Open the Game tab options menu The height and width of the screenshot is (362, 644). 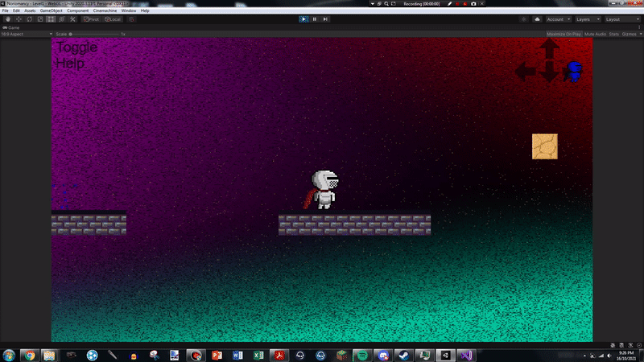(x=639, y=27)
